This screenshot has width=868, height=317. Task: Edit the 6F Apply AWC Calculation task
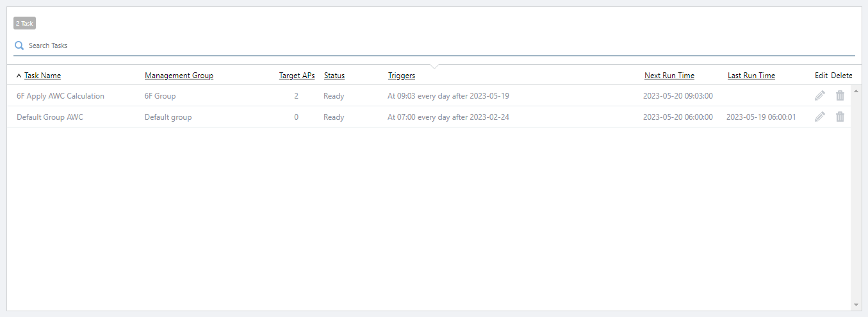pyautogui.click(x=819, y=96)
